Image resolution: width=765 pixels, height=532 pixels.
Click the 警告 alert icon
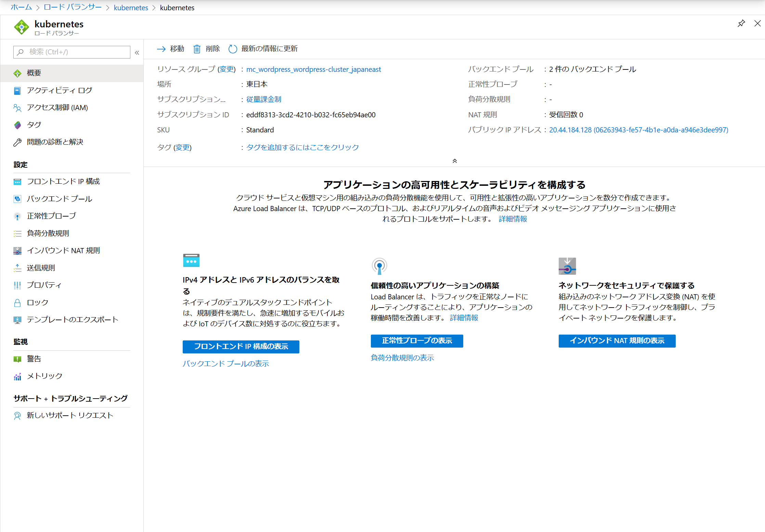point(17,359)
